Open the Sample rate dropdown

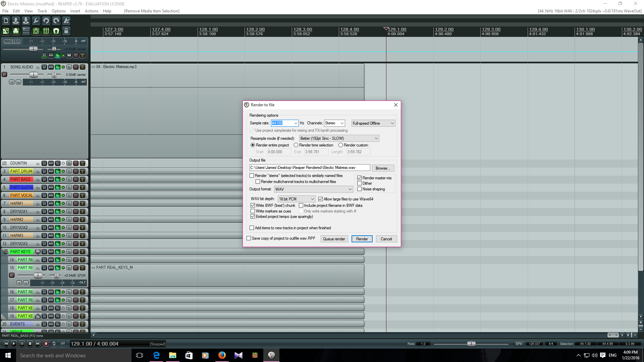296,123
